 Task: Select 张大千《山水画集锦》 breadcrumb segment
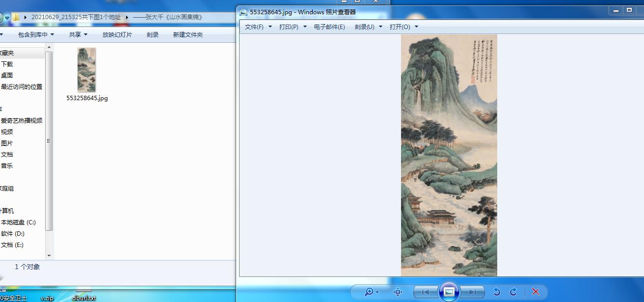pyautogui.click(x=168, y=17)
